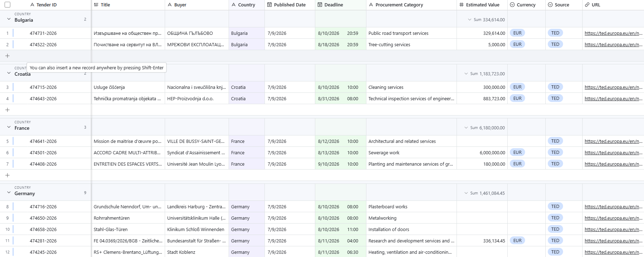
Task: Open URL link for tender 474501-2026
Action: [613, 152]
